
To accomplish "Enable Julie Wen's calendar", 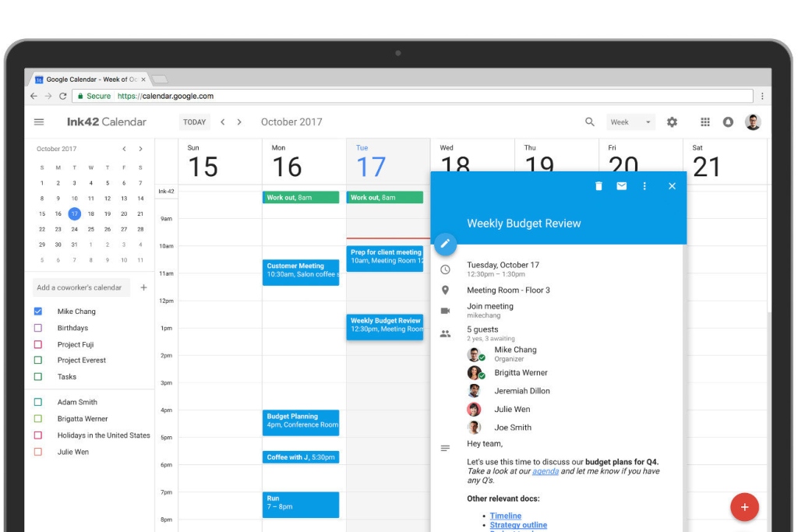I will tap(38, 452).
